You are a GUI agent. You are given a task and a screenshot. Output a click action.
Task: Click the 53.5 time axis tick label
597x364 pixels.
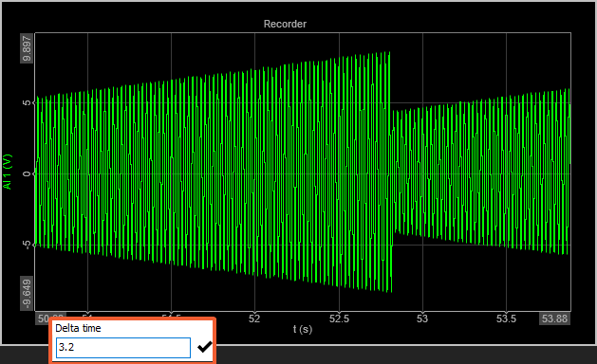pos(506,318)
